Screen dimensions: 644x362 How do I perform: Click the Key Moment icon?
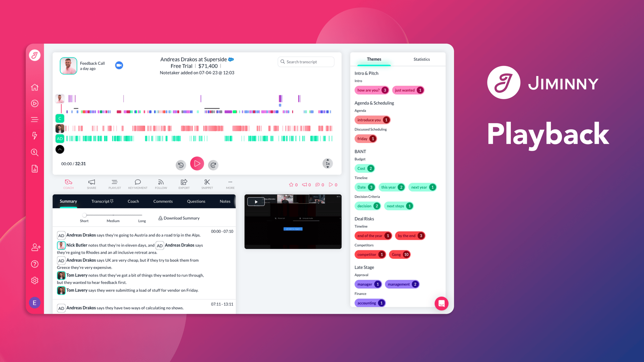coord(137,184)
